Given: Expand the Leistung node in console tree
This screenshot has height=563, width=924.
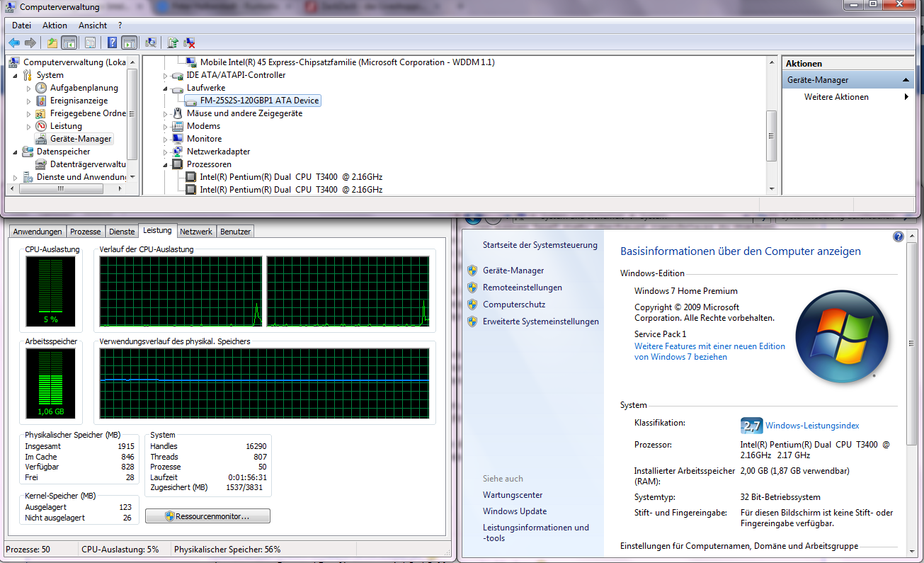Looking at the screenshot, I should coord(29,126).
